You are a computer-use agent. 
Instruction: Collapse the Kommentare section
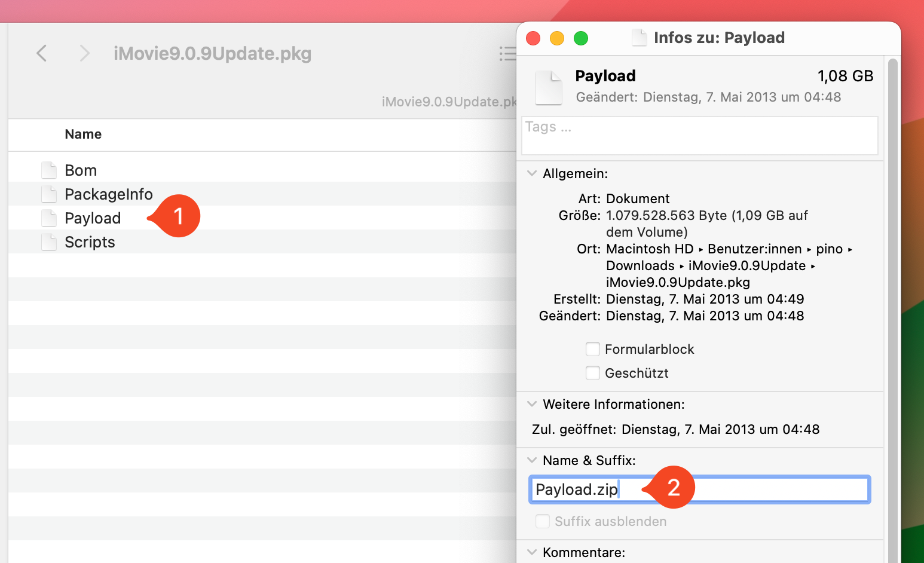point(532,552)
